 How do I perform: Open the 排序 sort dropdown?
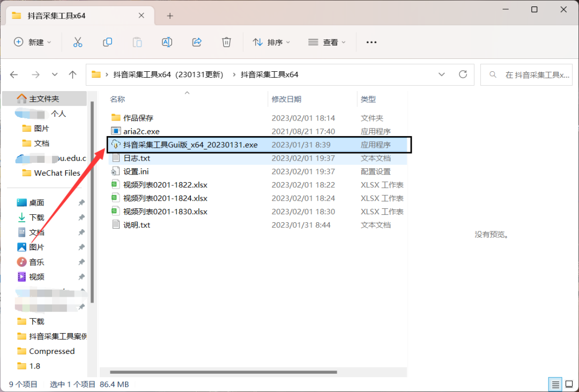[271, 42]
